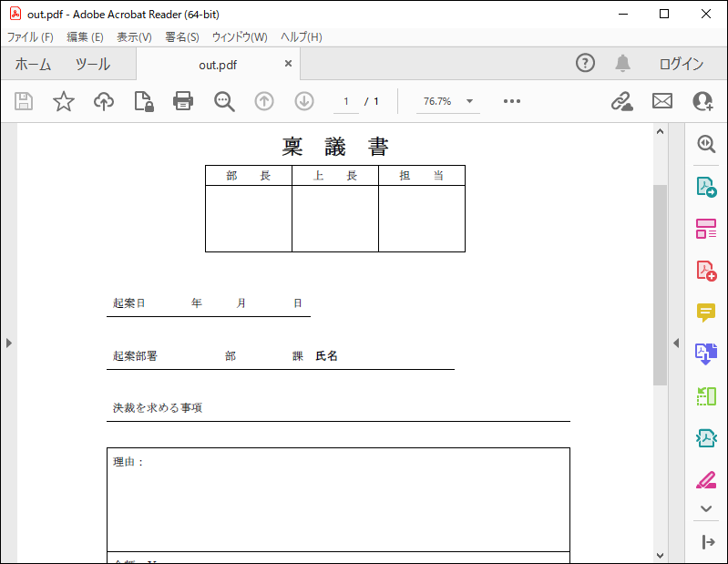Click the Save file icon

tap(24, 101)
